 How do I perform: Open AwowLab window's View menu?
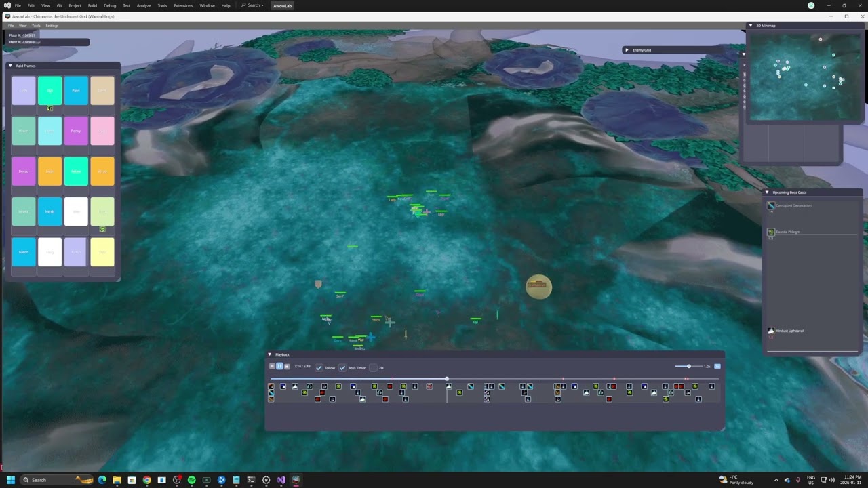(x=22, y=26)
